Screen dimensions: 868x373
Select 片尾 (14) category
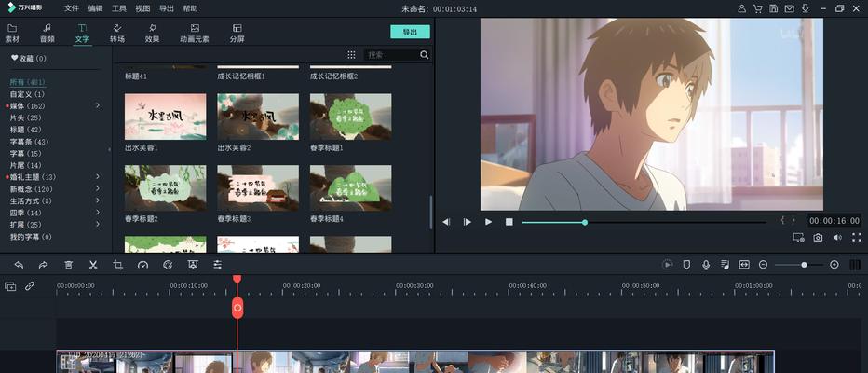pyautogui.click(x=25, y=165)
